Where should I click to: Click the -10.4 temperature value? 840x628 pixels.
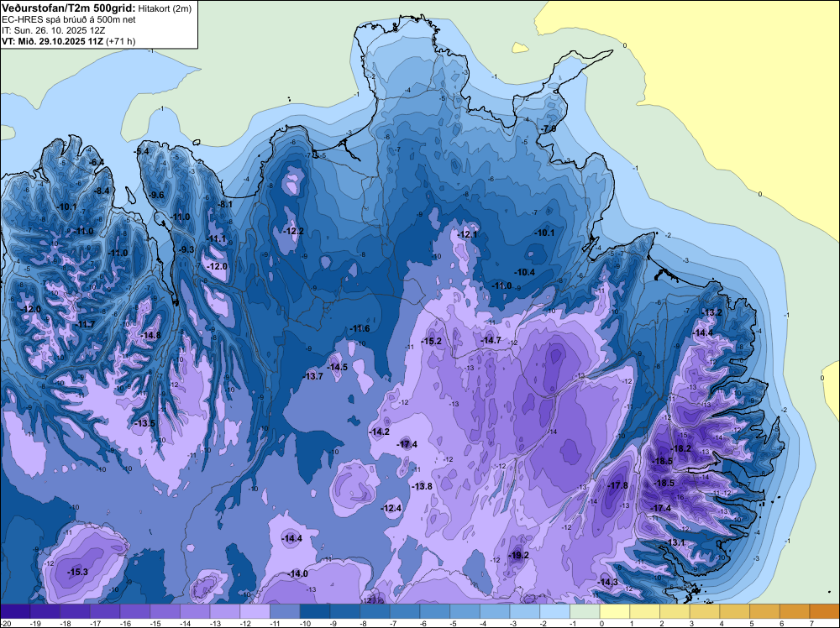click(x=525, y=273)
